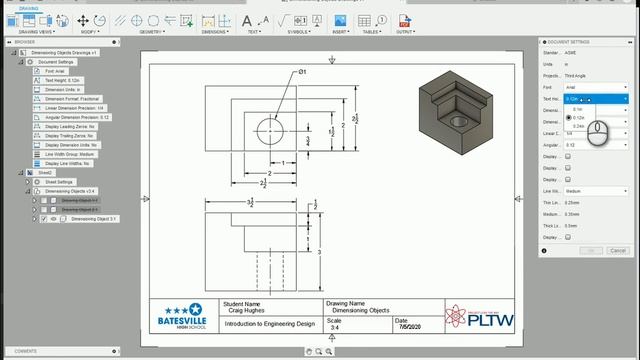640x360 pixels.
Task: Click the Zoom Window tool in navigation bar
Action: (x=319, y=351)
